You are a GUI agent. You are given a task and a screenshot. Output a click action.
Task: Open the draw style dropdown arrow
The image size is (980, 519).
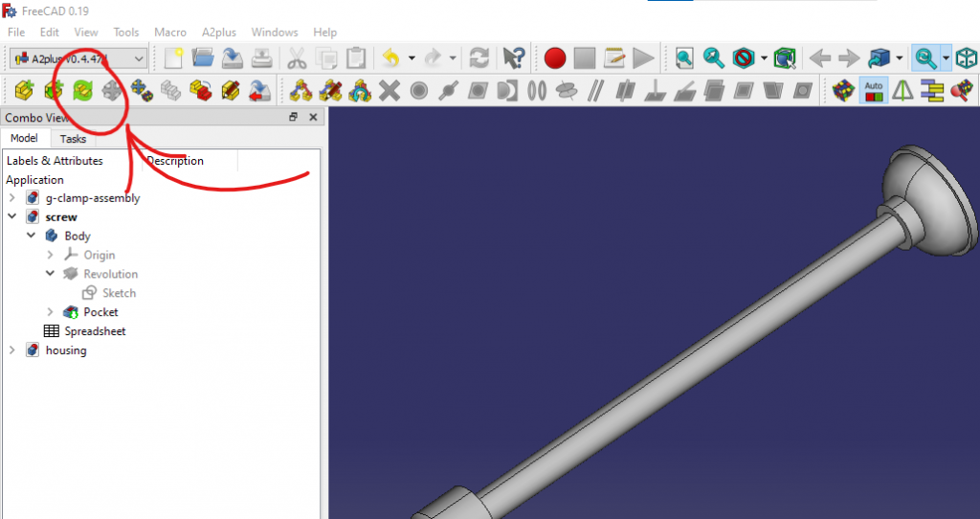pyautogui.click(x=764, y=58)
